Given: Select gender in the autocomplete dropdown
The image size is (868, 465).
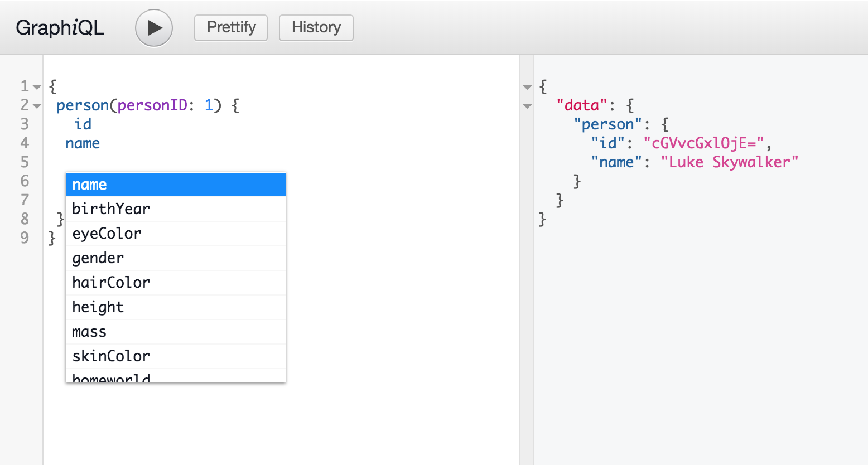Looking at the screenshot, I should click(175, 258).
